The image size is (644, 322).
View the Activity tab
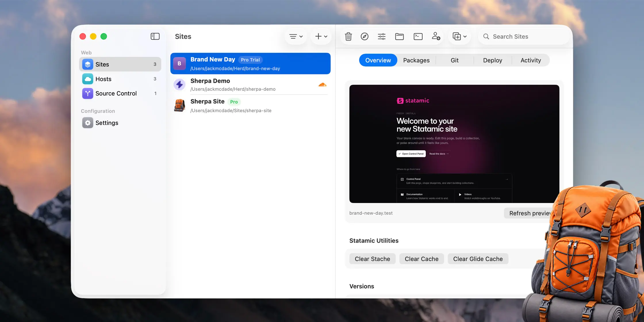531,60
